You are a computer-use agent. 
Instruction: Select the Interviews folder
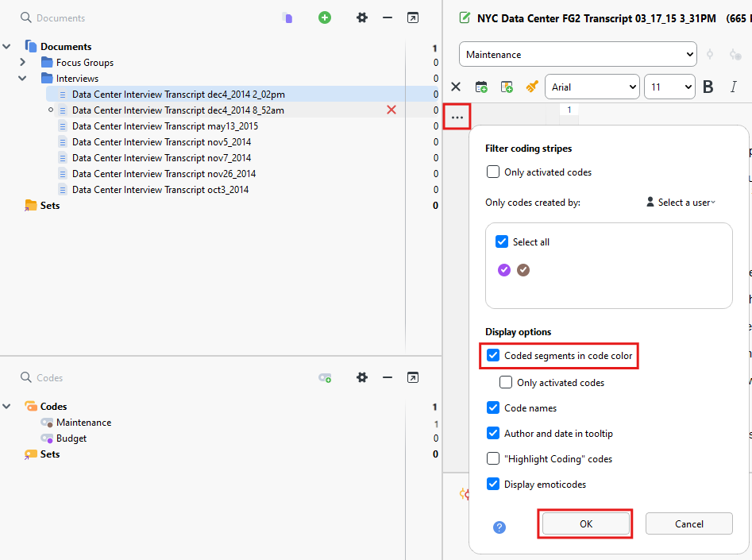pyautogui.click(x=77, y=78)
